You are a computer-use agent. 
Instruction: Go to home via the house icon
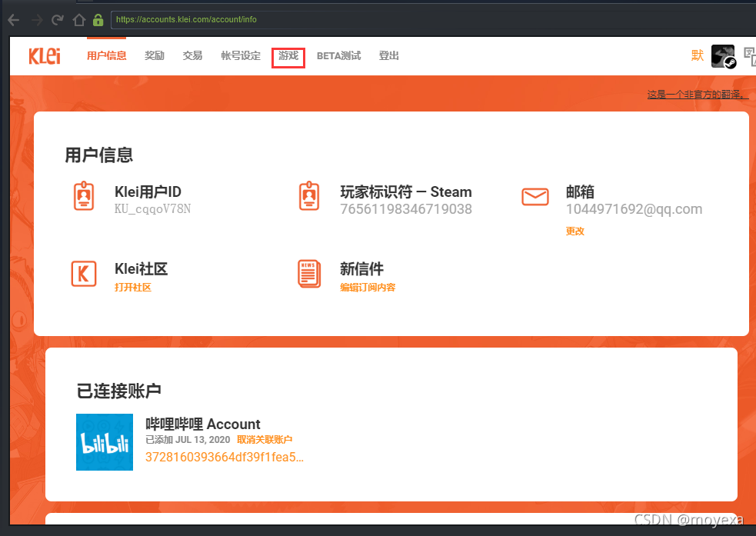(x=79, y=20)
